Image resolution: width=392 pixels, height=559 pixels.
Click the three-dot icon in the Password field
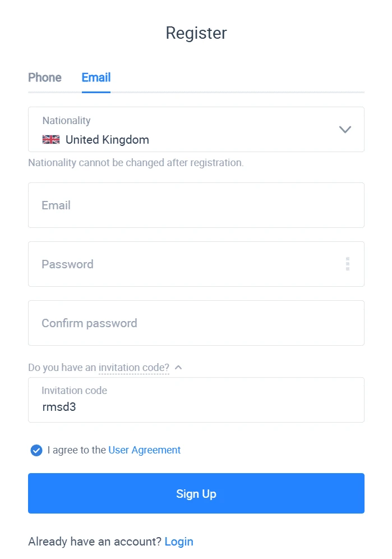click(x=348, y=264)
